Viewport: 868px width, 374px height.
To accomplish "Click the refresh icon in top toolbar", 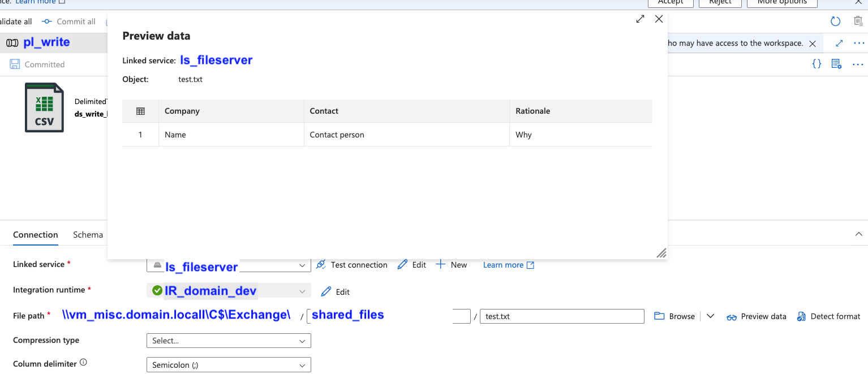I will [835, 22].
